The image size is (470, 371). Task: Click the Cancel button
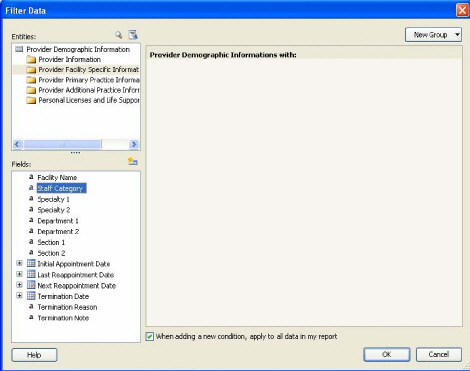click(x=439, y=355)
